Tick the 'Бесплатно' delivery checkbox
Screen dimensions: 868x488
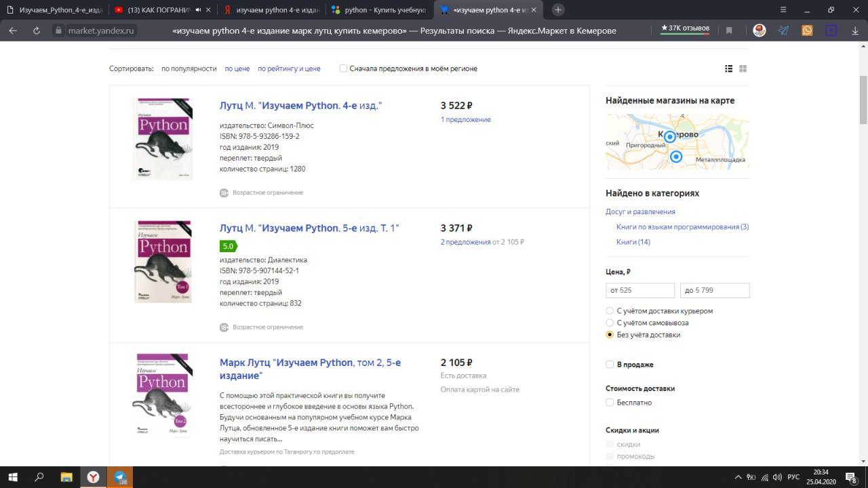[x=610, y=403]
